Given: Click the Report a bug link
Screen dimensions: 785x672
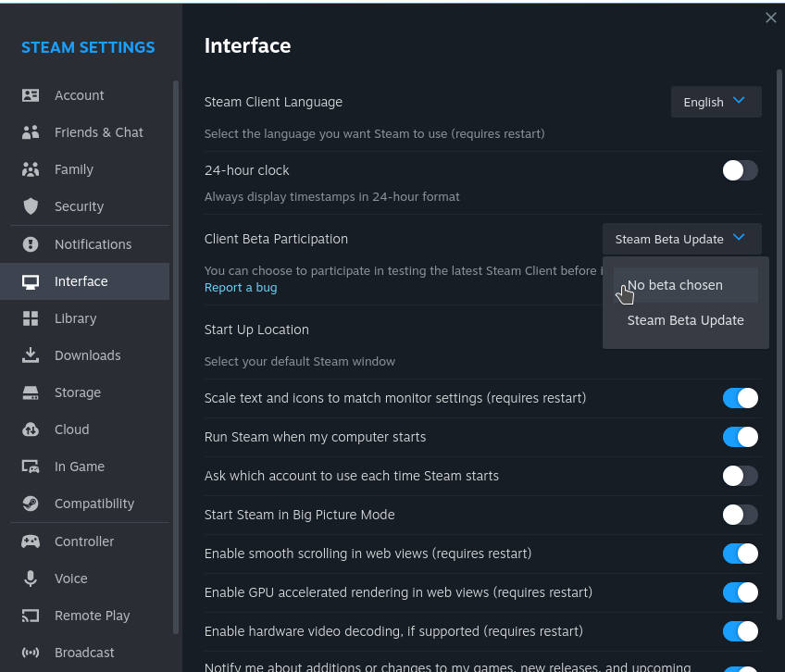Looking at the screenshot, I should click(x=241, y=287).
